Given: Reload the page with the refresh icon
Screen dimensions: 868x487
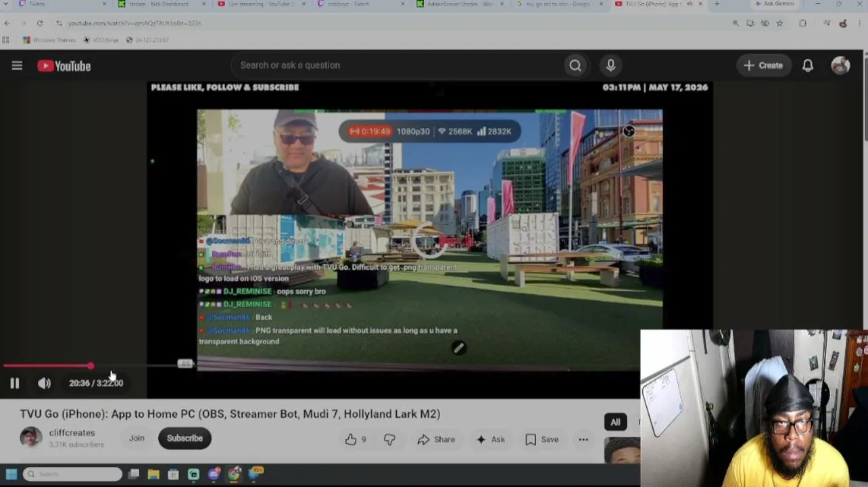Looking at the screenshot, I should (x=40, y=23).
